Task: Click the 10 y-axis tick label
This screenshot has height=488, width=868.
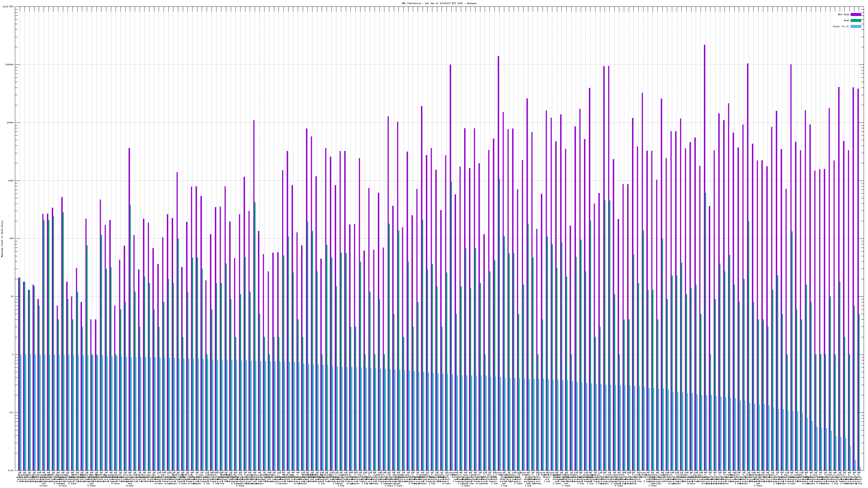Action: (x=13, y=296)
